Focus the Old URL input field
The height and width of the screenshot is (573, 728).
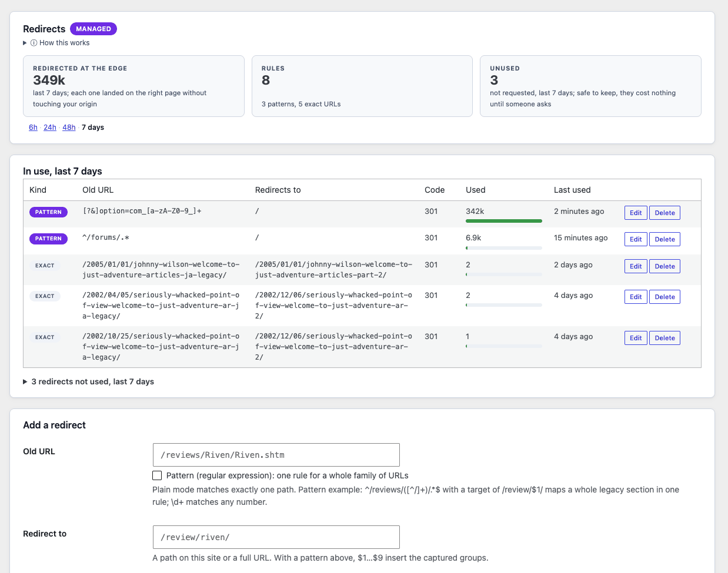tap(276, 455)
